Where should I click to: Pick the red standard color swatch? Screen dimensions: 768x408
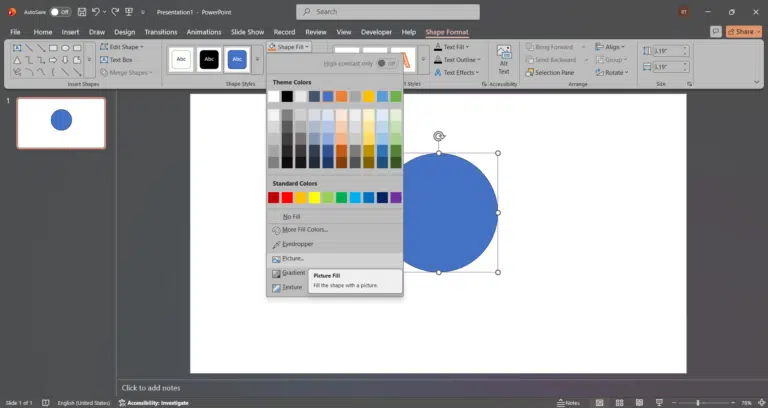[287, 197]
